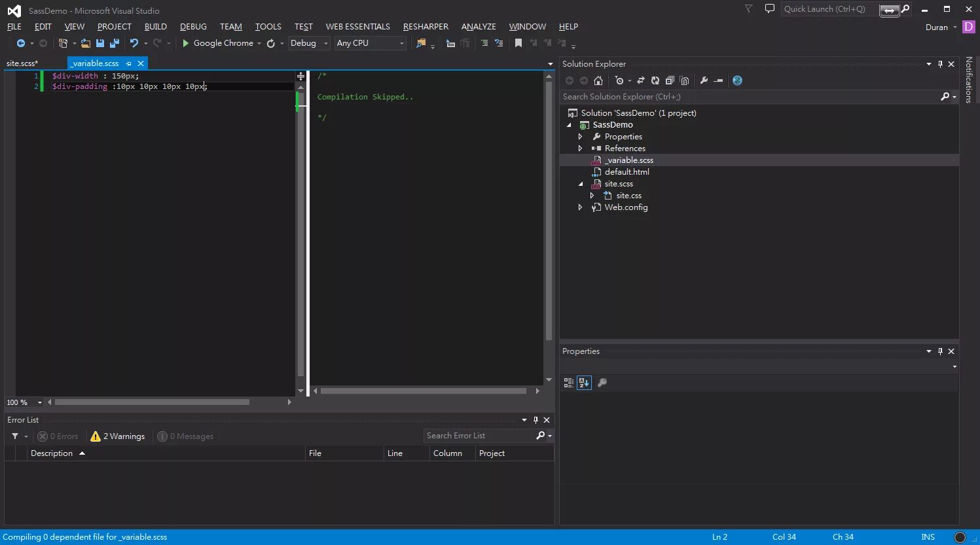Toggle auto-hide pin on Error List
This screenshot has width=980, height=545.
[535, 420]
